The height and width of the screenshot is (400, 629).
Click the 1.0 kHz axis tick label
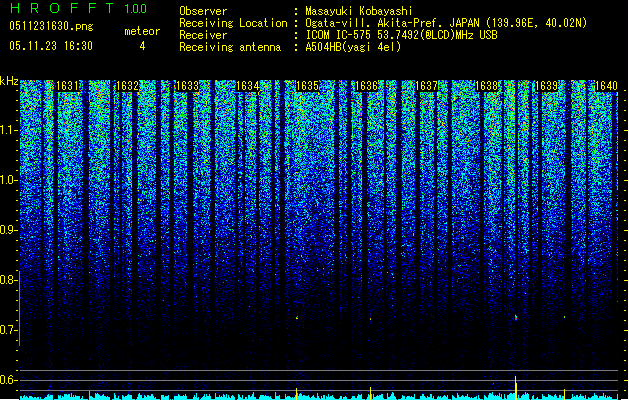[9, 180]
